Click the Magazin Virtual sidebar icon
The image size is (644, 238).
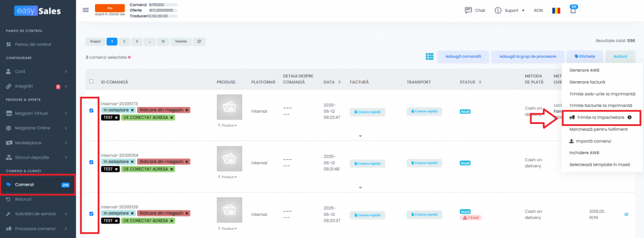click(9, 113)
